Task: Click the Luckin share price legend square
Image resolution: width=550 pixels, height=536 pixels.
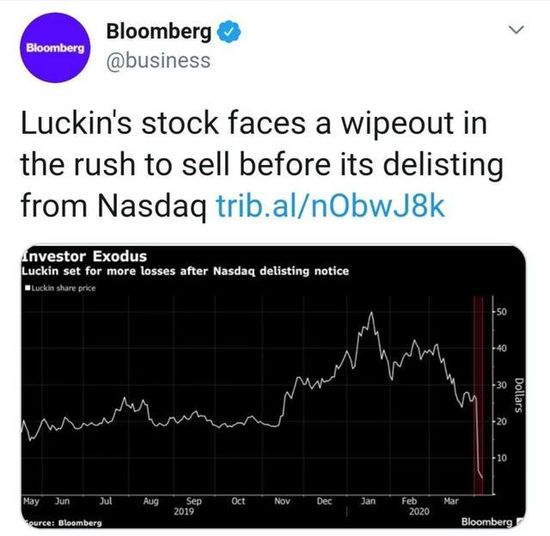Action: click(x=28, y=288)
